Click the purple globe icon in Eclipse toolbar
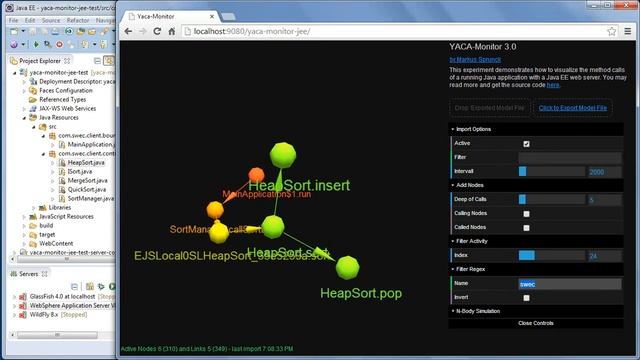640x360 pixels. click(x=14, y=44)
